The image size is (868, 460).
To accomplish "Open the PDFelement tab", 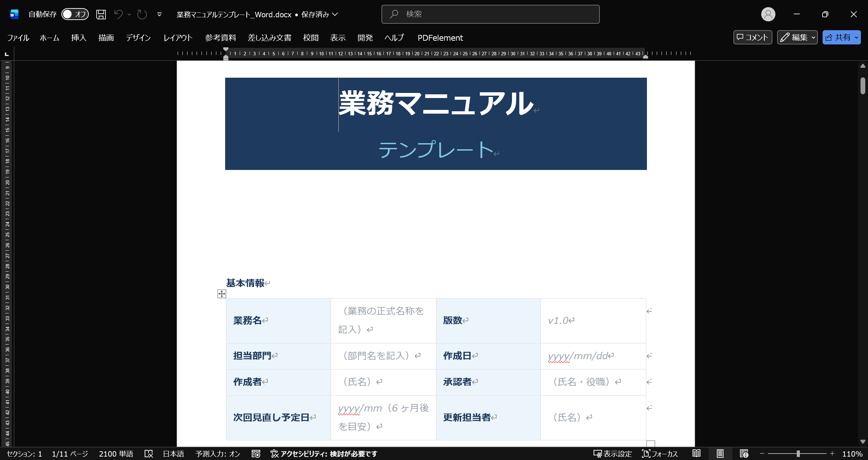I will [x=440, y=38].
